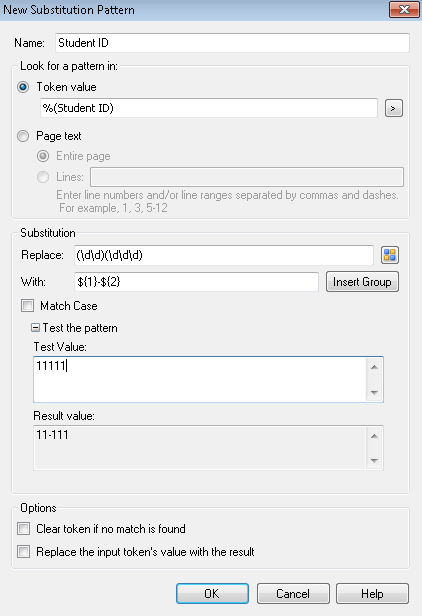Open Help for this dialog
The width and height of the screenshot is (422, 616).
(372, 593)
